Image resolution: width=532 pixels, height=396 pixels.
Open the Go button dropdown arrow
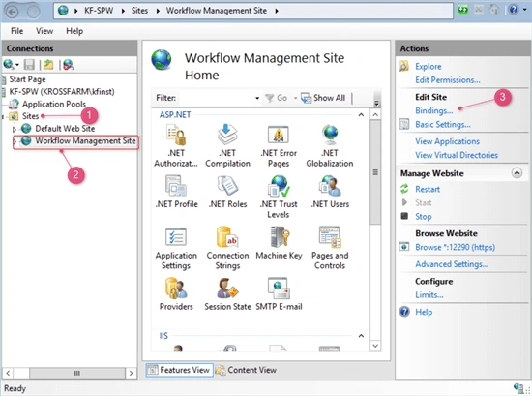(295, 98)
